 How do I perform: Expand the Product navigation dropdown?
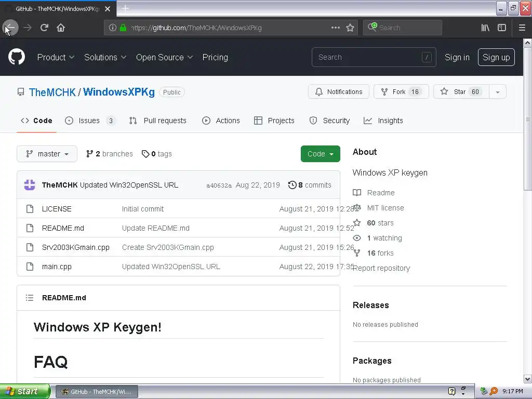click(56, 57)
